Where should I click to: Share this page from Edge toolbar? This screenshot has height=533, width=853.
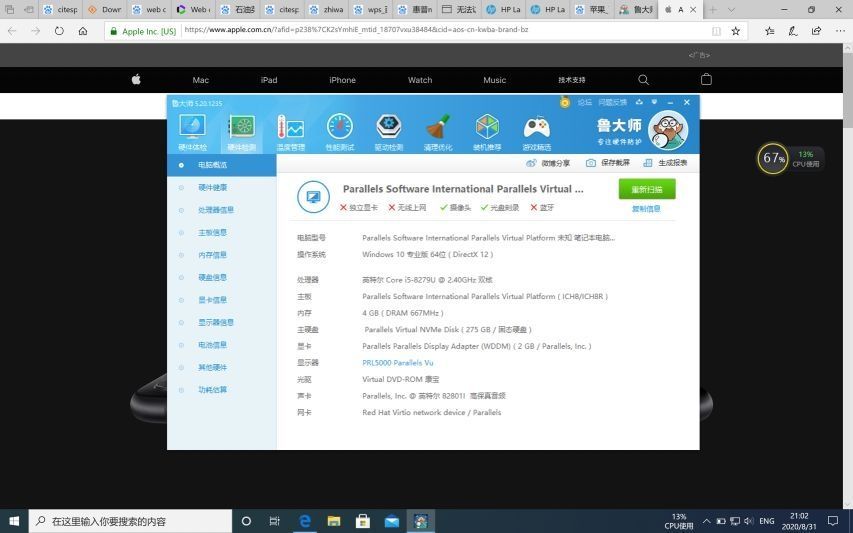pyautogui.click(x=816, y=31)
